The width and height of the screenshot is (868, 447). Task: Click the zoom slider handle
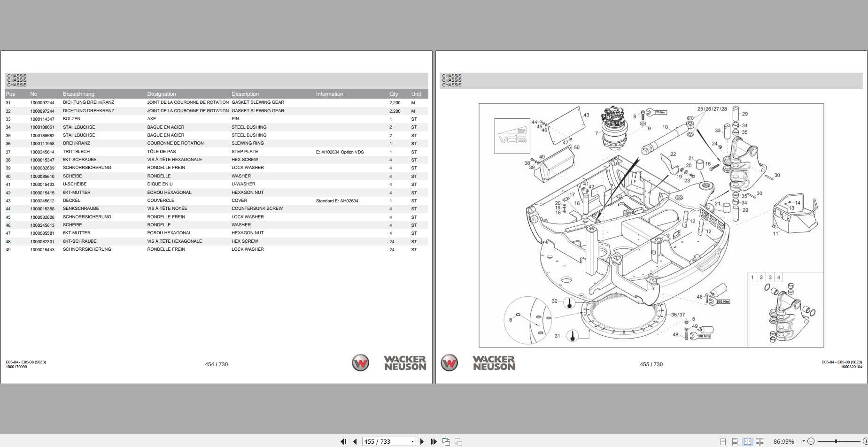click(837, 441)
